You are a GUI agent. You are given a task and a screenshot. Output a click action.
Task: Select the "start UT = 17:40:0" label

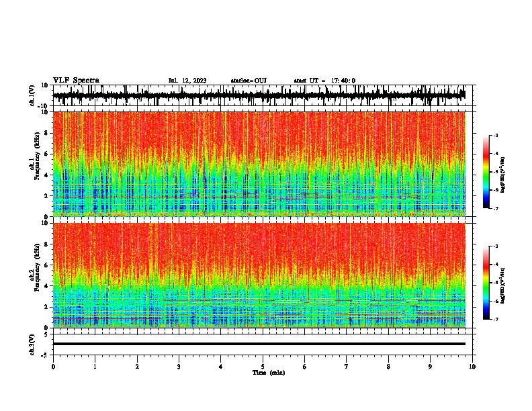324,81
